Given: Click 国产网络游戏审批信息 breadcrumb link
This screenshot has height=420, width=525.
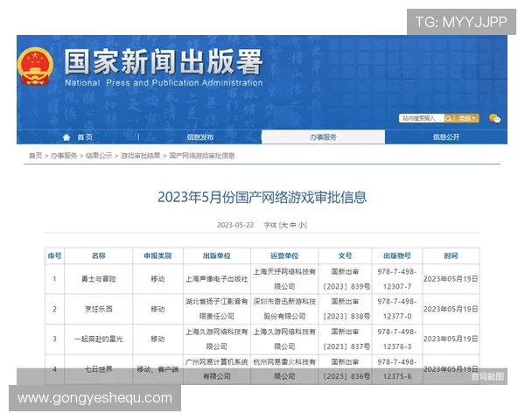Looking at the screenshot, I should pyautogui.click(x=201, y=156).
